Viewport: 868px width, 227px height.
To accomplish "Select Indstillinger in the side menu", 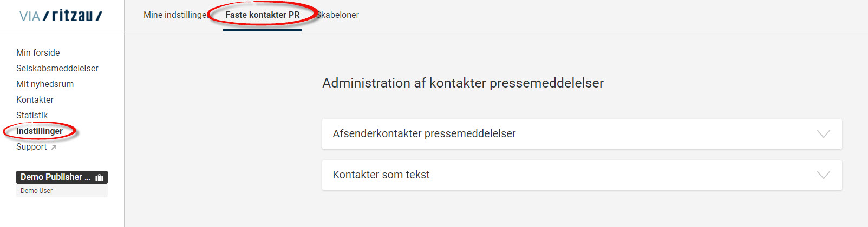I will (40, 131).
